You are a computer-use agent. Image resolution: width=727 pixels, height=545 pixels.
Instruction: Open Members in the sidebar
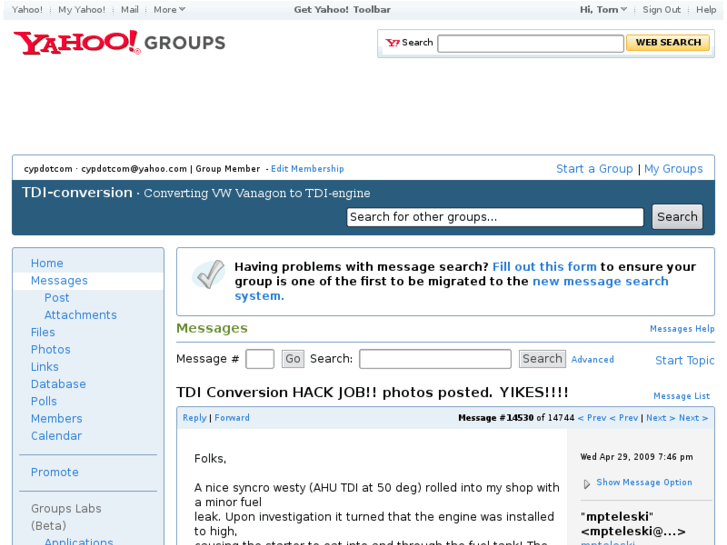[x=56, y=418]
